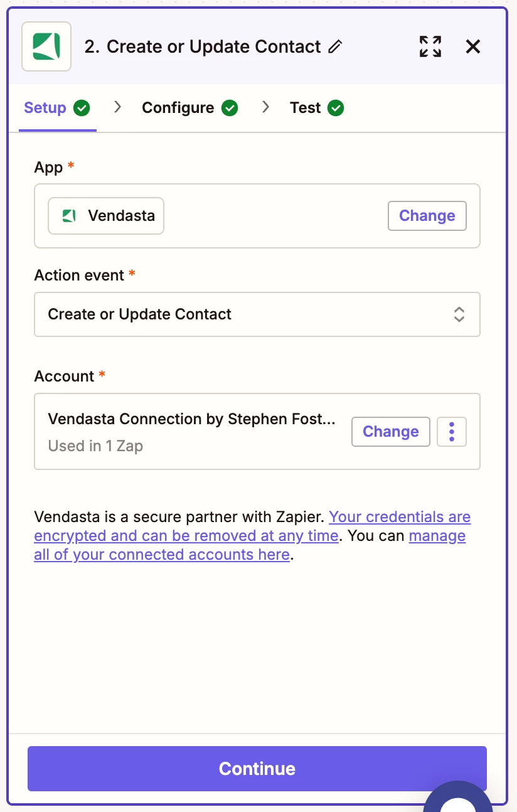Click the small Vendasta icon in App field
Image resolution: width=517 pixels, height=812 pixels.
69,216
